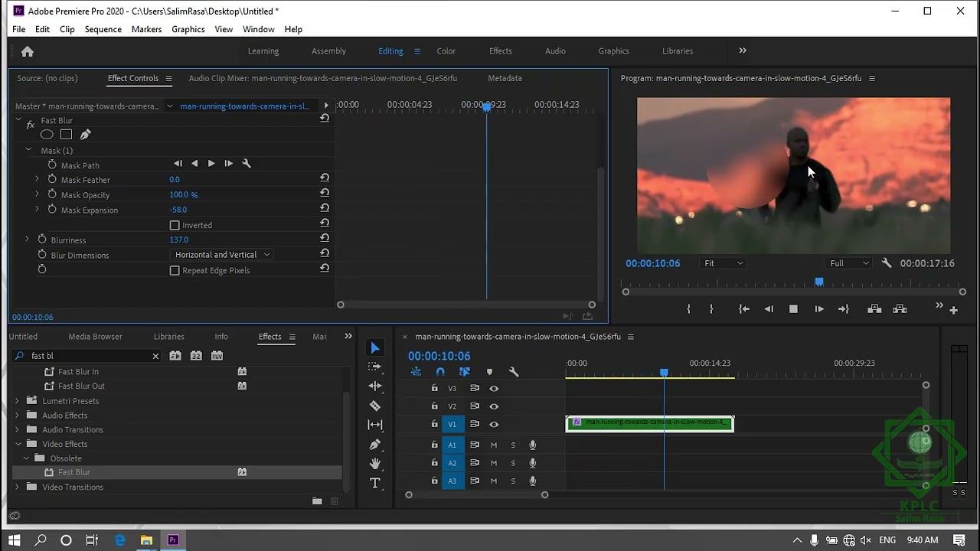Select the ellipse mask tool under Fast Blur
Image resolution: width=980 pixels, height=551 pixels.
pos(47,135)
